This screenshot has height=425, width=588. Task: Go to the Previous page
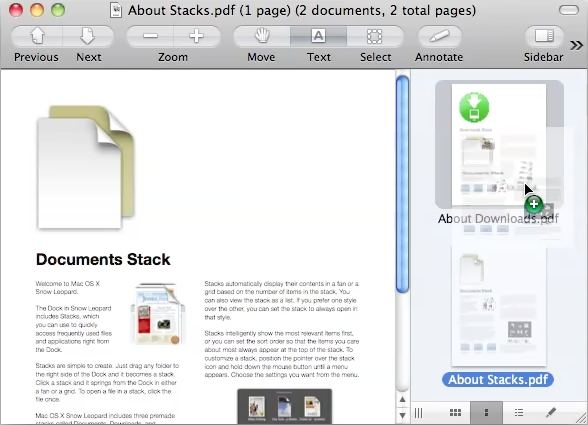(36, 36)
